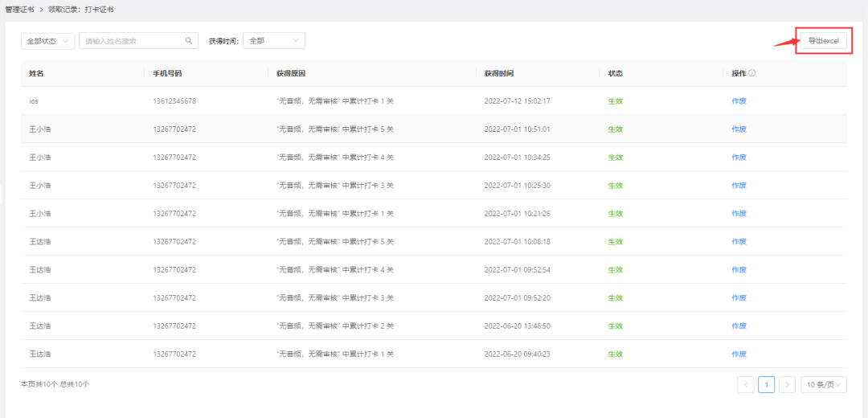The image size is (868, 418).
Task: Click the 获得原因 column header
Action: (x=291, y=73)
